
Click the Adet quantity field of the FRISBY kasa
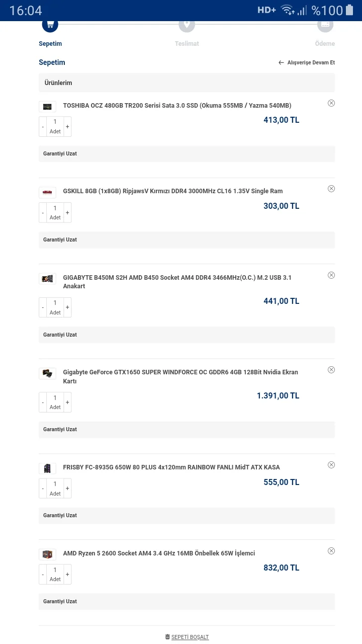click(55, 488)
